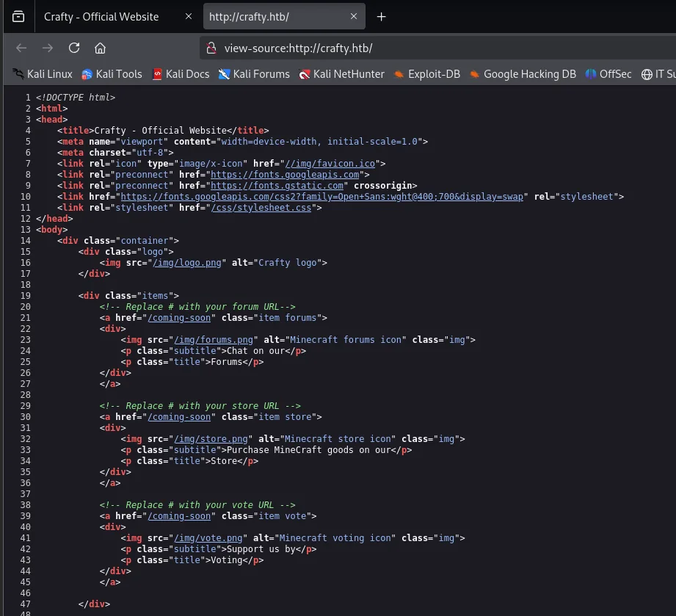Click the 'Store' title paragraph text
Viewport: 676px width, 616px height.
(224, 461)
